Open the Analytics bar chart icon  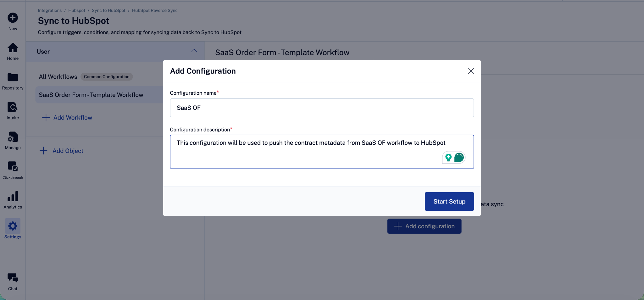(13, 197)
